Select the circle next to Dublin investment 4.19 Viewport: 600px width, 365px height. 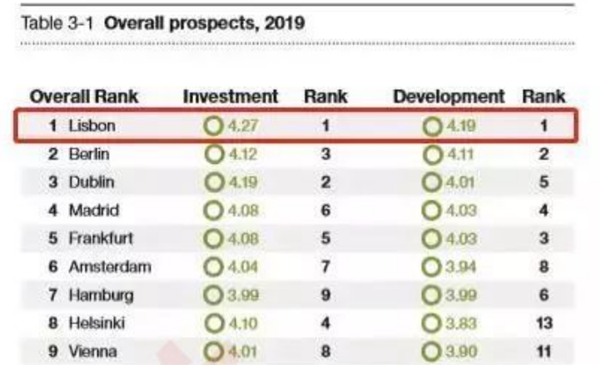[x=214, y=182]
